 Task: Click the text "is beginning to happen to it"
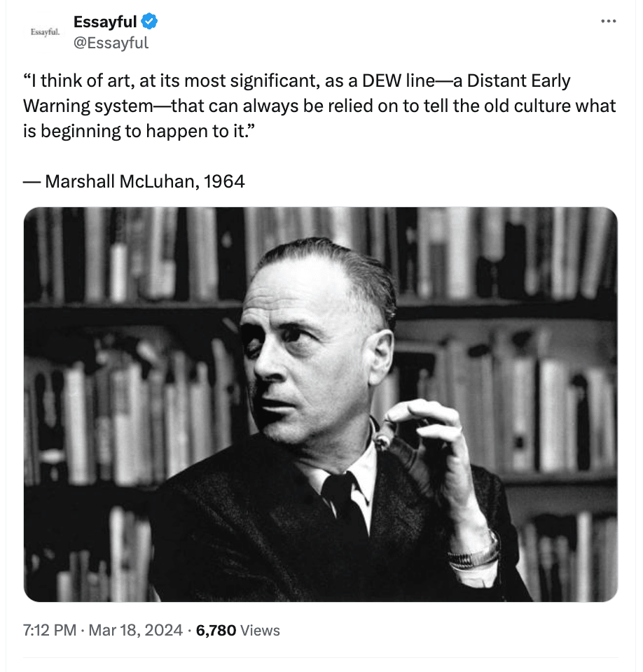(x=133, y=131)
